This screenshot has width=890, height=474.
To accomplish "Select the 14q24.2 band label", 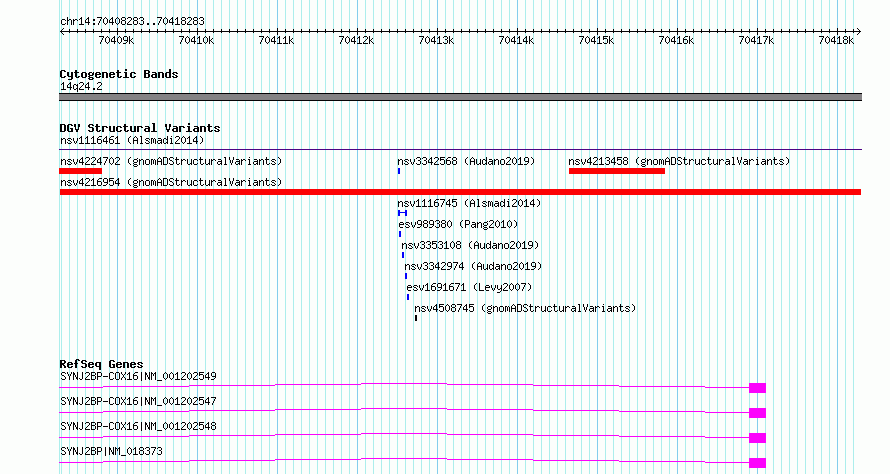I will [x=81, y=86].
